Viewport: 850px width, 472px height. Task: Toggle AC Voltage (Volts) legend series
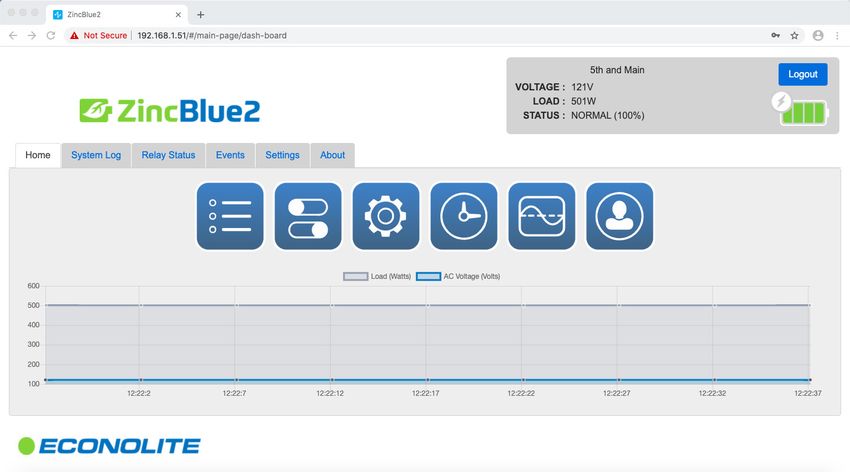click(458, 276)
